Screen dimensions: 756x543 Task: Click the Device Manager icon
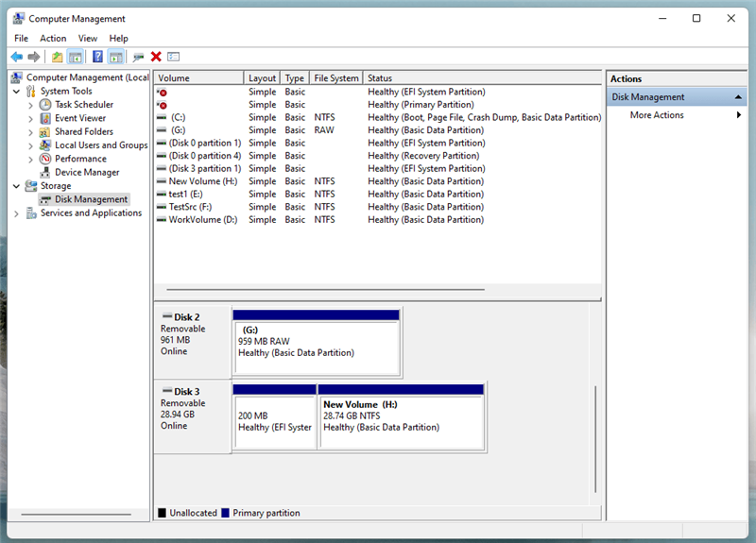pyautogui.click(x=44, y=172)
